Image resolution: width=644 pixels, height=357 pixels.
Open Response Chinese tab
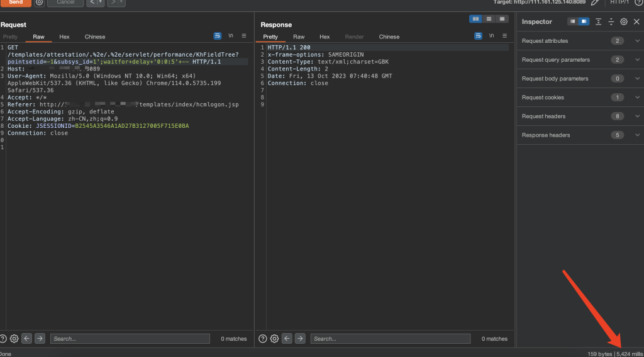coord(389,37)
